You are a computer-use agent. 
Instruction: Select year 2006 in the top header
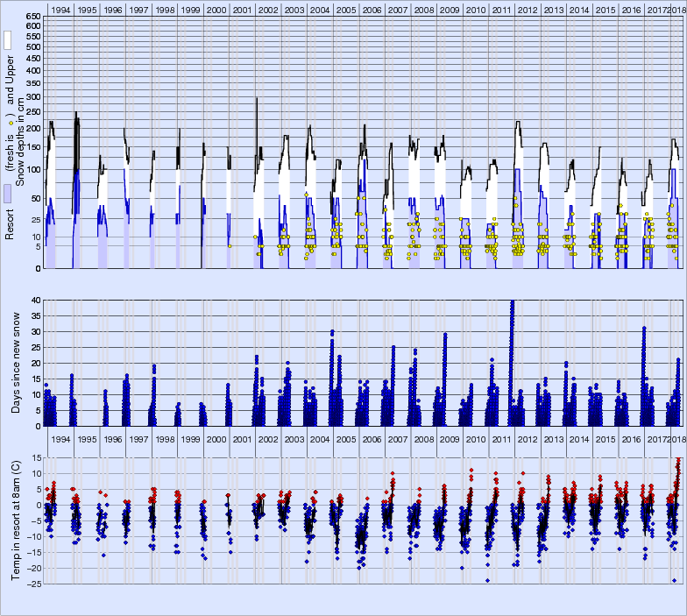click(x=372, y=9)
